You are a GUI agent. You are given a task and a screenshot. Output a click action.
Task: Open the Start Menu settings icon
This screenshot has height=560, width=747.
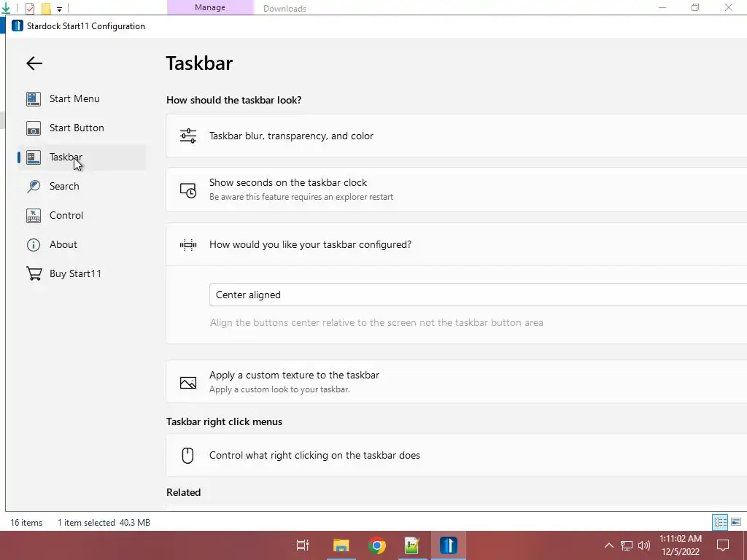click(34, 99)
